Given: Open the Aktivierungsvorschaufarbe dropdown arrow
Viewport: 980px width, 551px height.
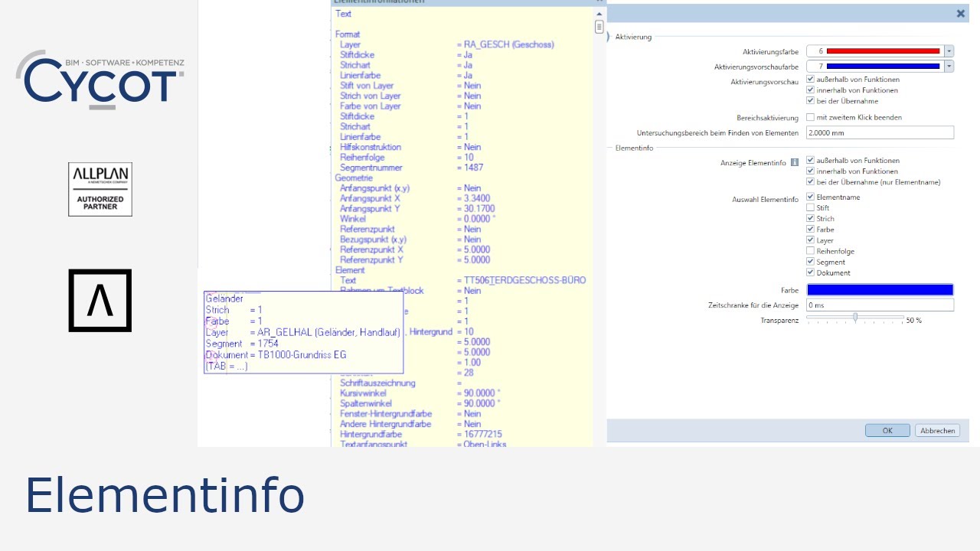Looking at the screenshot, I should 949,67.
